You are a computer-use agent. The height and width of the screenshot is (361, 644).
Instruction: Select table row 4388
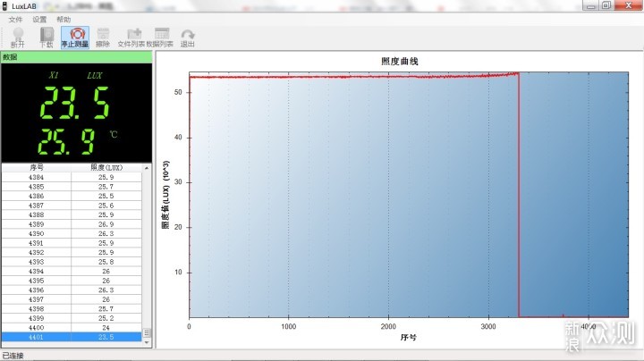[x=72, y=215]
